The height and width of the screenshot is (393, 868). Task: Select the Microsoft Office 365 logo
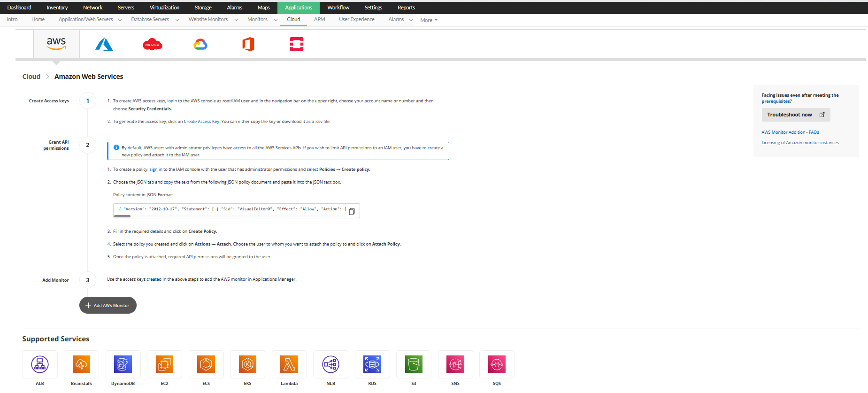pyautogui.click(x=248, y=45)
